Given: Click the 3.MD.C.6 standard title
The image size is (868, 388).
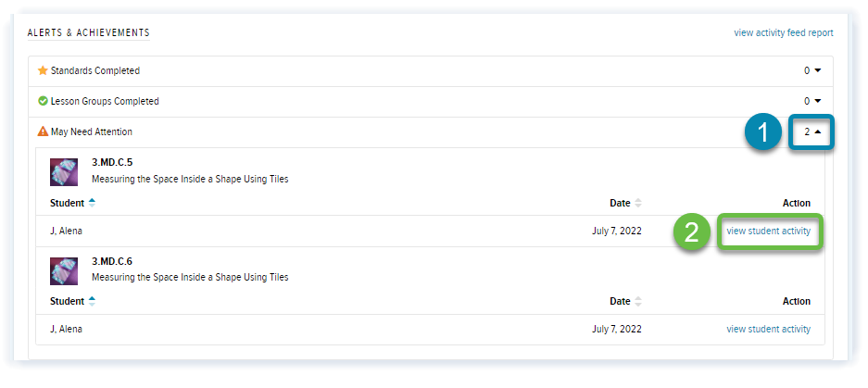Looking at the screenshot, I should (112, 261).
